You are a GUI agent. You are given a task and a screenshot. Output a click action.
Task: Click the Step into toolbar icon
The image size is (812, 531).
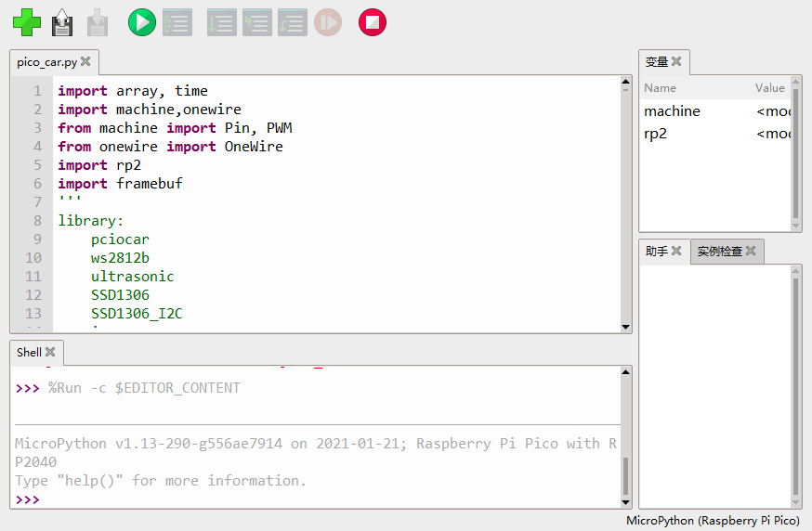pos(256,22)
